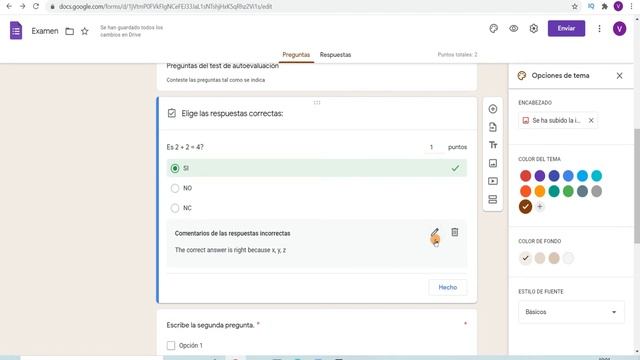Choose the red theme color
The width and height of the screenshot is (640, 360).
525,176
